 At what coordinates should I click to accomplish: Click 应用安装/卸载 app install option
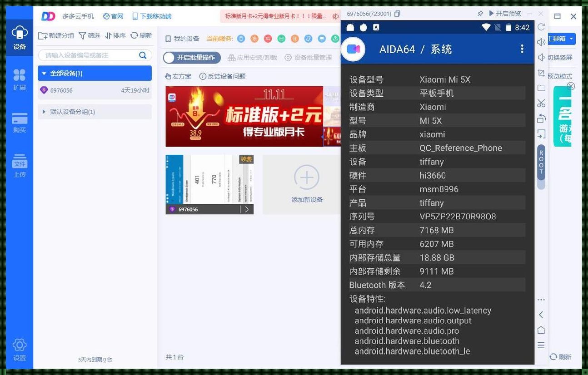point(252,58)
